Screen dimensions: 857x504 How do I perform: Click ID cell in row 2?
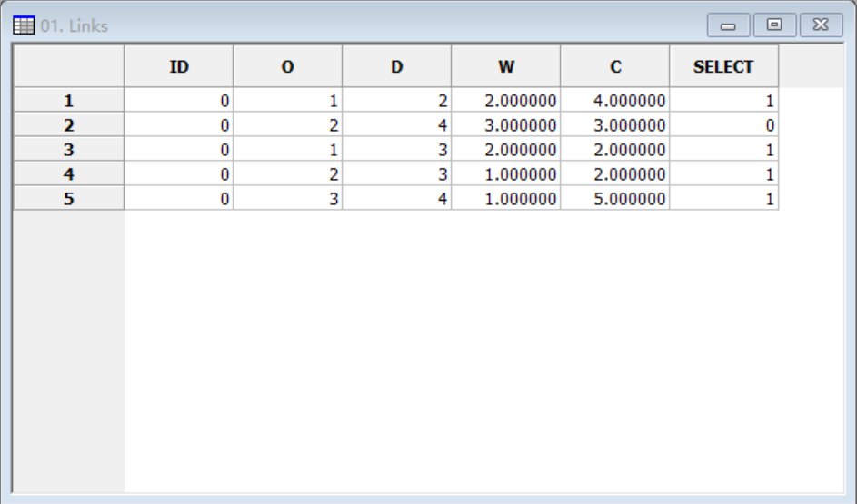point(179,125)
